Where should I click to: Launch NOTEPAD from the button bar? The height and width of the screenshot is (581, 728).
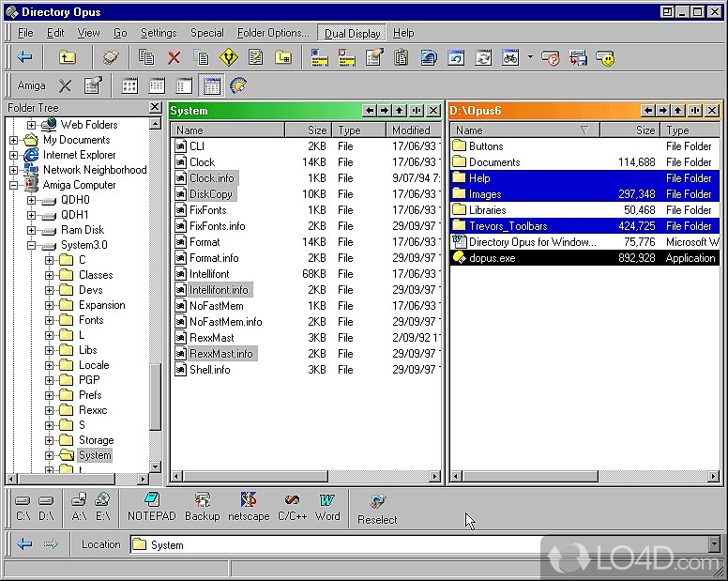click(x=151, y=507)
